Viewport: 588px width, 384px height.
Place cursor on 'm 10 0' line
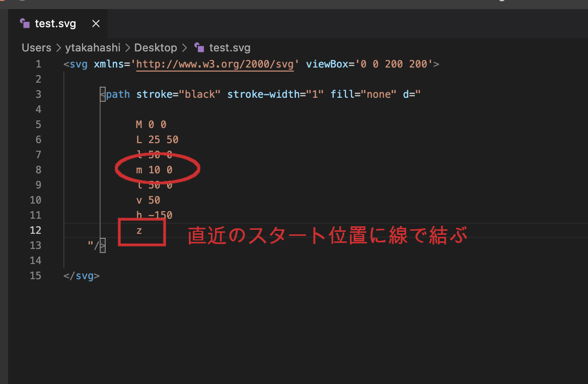[154, 170]
